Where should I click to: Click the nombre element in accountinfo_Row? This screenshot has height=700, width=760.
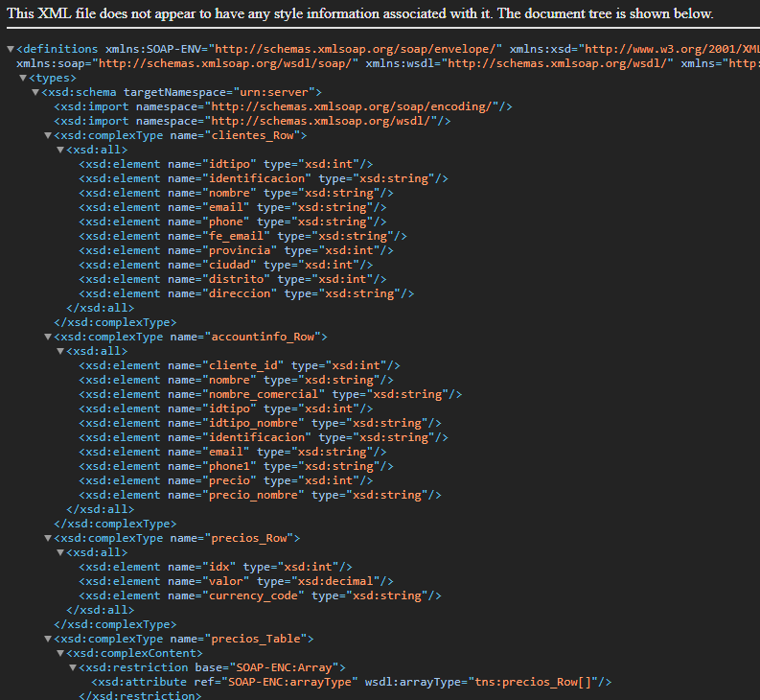[x=236, y=380]
